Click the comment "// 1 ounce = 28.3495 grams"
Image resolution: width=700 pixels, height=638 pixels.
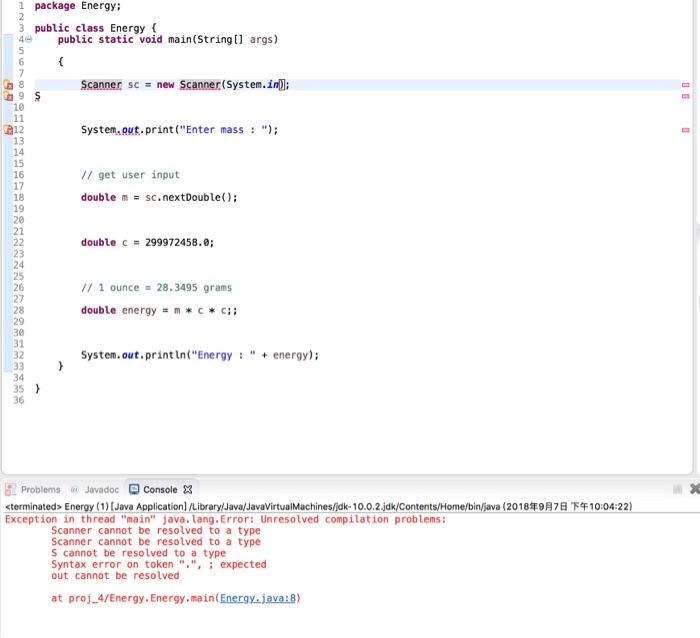tap(156, 288)
